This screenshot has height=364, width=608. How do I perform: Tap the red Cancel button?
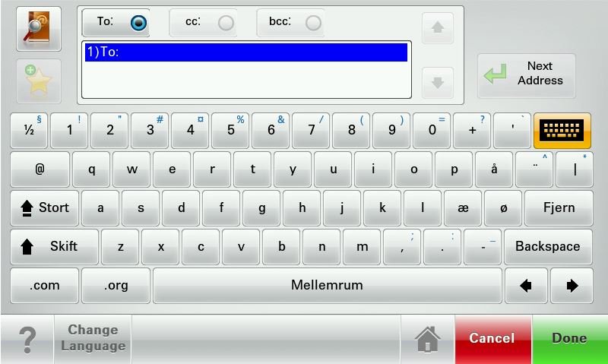tap(492, 339)
